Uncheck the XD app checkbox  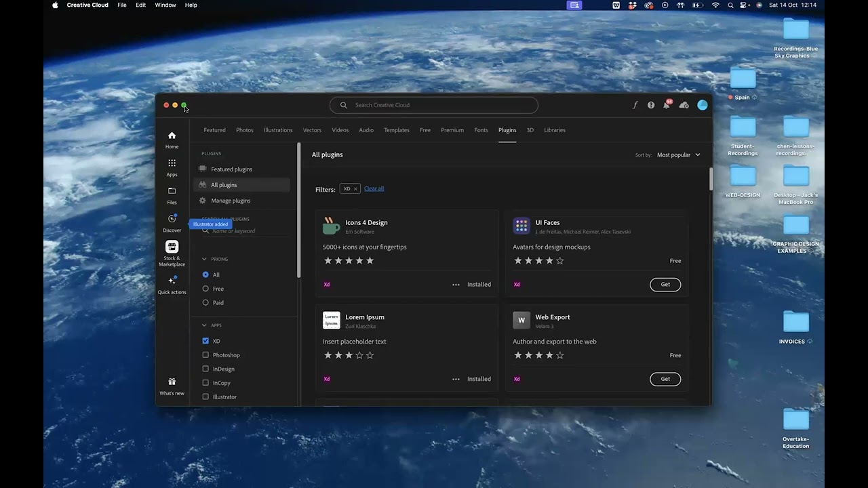click(205, 341)
